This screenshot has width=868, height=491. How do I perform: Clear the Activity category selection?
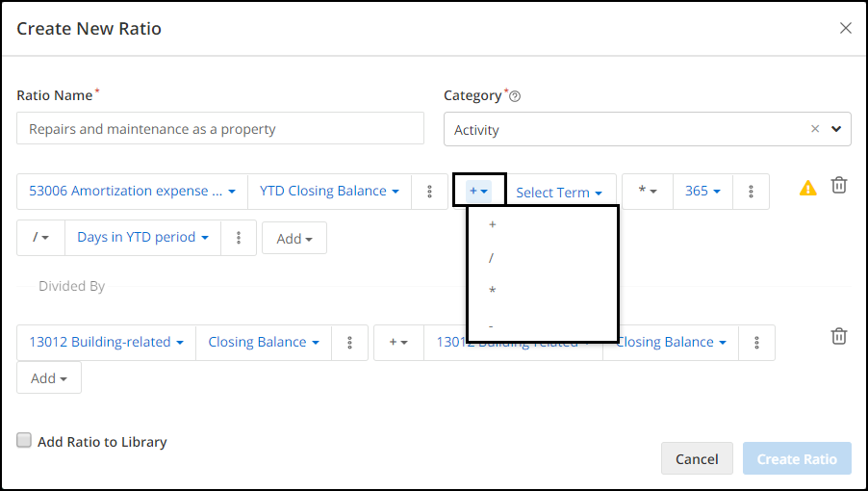[x=815, y=129]
